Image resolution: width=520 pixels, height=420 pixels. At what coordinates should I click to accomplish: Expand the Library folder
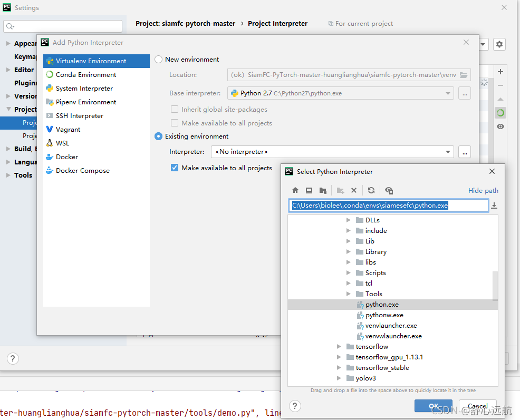click(348, 251)
